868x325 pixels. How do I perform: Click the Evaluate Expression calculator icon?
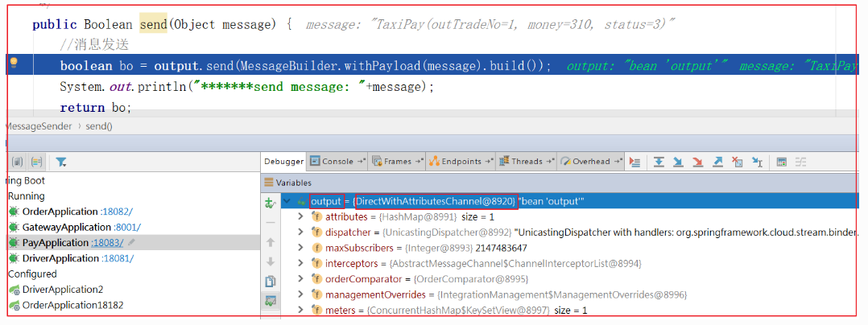click(x=782, y=162)
